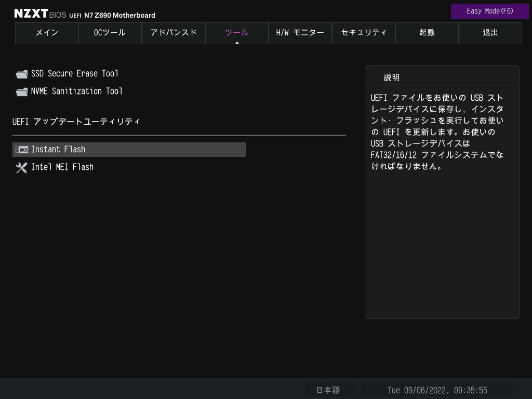The image size is (532, 399).
Task: Go to the H/W モニター tab
Action: tap(300, 33)
